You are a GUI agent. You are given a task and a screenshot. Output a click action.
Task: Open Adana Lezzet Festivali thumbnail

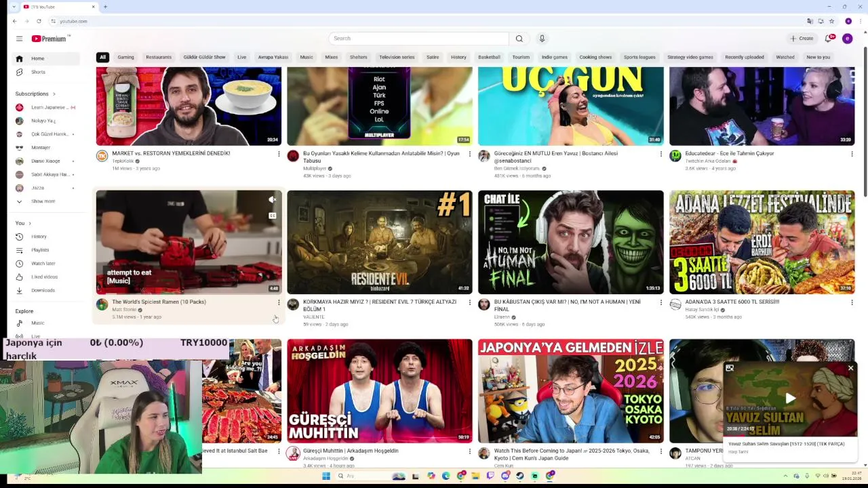click(762, 242)
